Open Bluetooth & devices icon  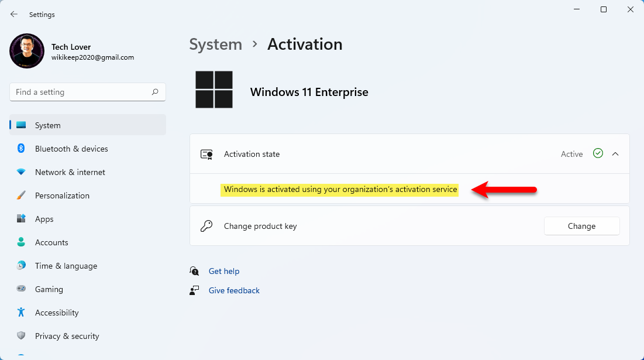coord(21,148)
